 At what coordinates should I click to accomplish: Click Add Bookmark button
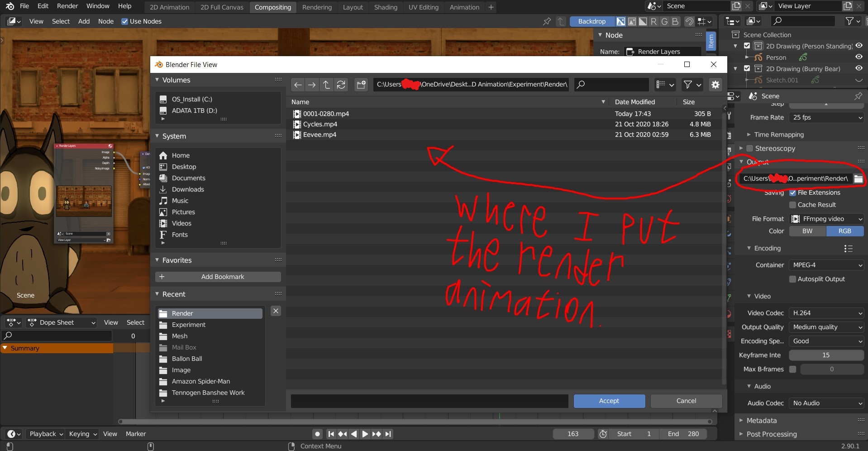coord(218,277)
